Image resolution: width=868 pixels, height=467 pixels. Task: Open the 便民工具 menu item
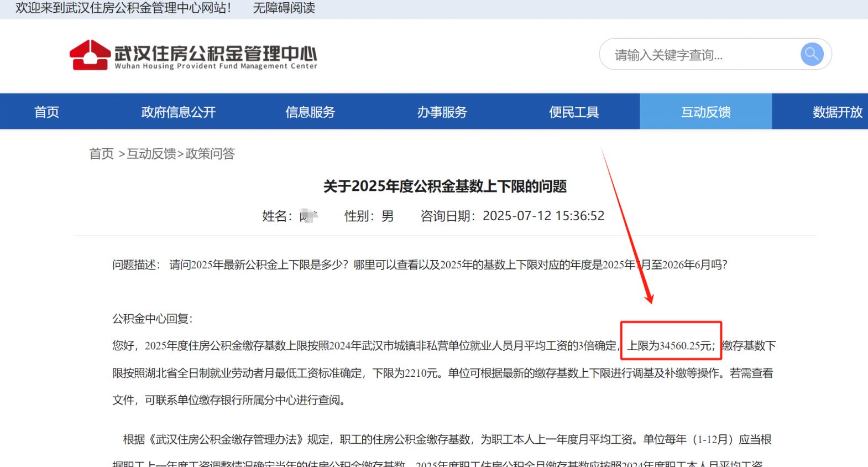click(x=574, y=112)
